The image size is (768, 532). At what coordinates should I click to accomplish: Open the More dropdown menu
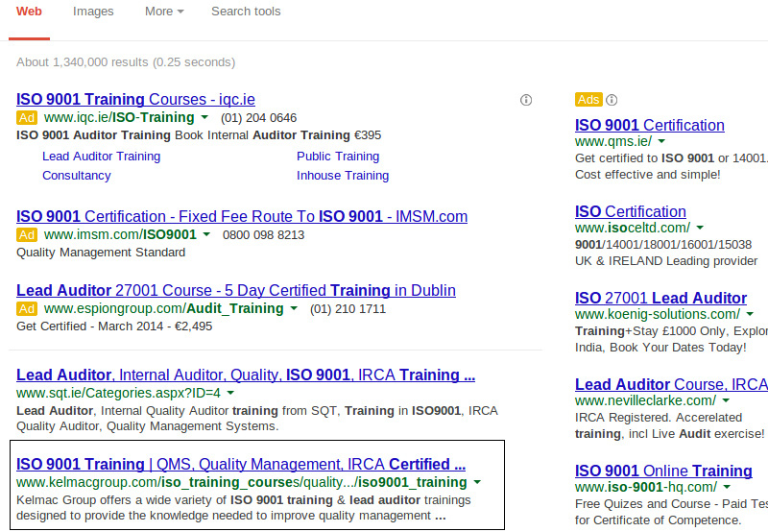(164, 12)
